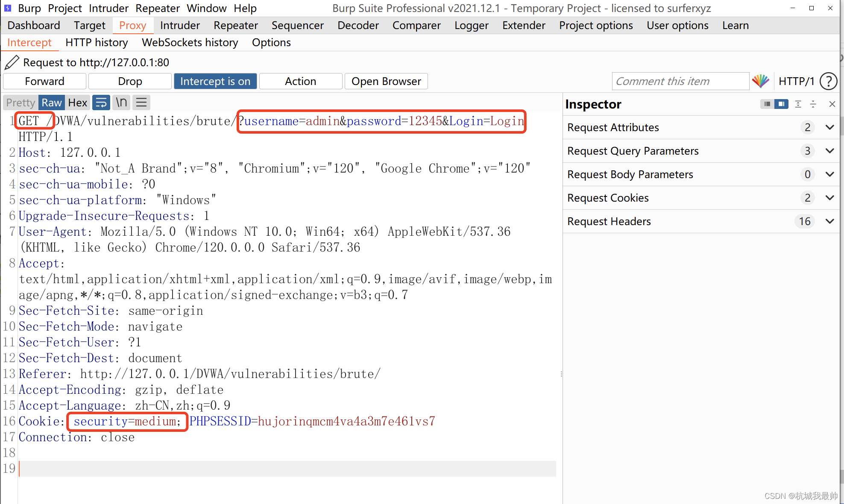The width and height of the screenshot is (844, 504).
Task: Click the Referer header line
Action: pyautogui.click(x=199, y=374)
